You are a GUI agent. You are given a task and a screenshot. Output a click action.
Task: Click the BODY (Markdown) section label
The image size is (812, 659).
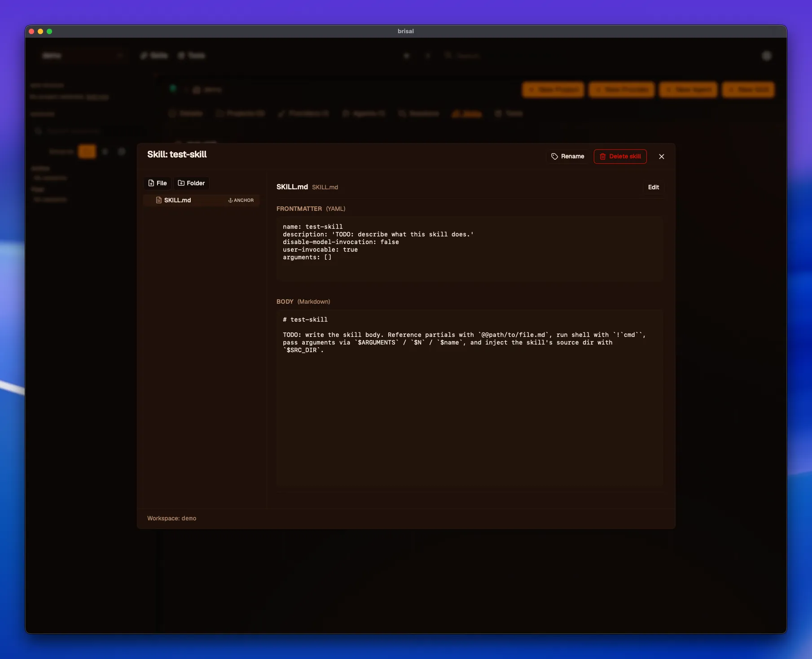pyautogui.click(x=303, y=301)
